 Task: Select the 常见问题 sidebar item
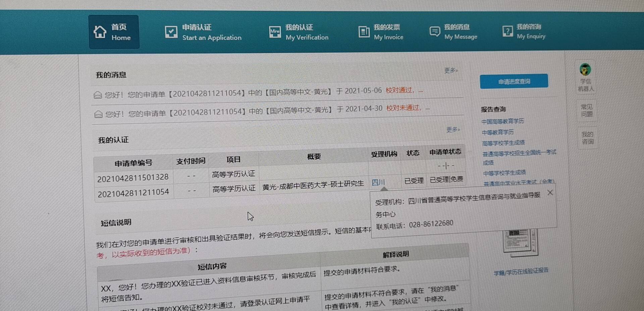(587, 111)
